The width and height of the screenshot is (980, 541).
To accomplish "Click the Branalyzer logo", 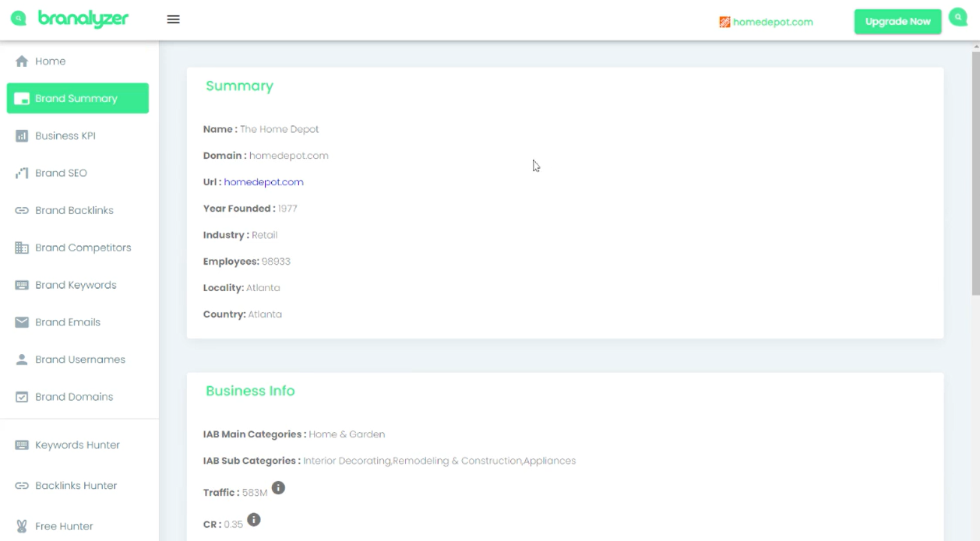I will coord(69,19).
